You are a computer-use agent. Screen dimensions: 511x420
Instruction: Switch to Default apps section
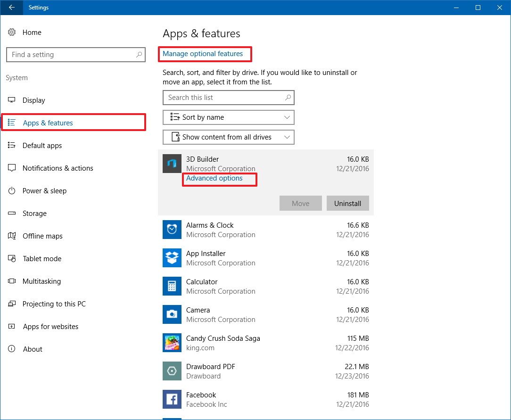[x=42, y=145]
